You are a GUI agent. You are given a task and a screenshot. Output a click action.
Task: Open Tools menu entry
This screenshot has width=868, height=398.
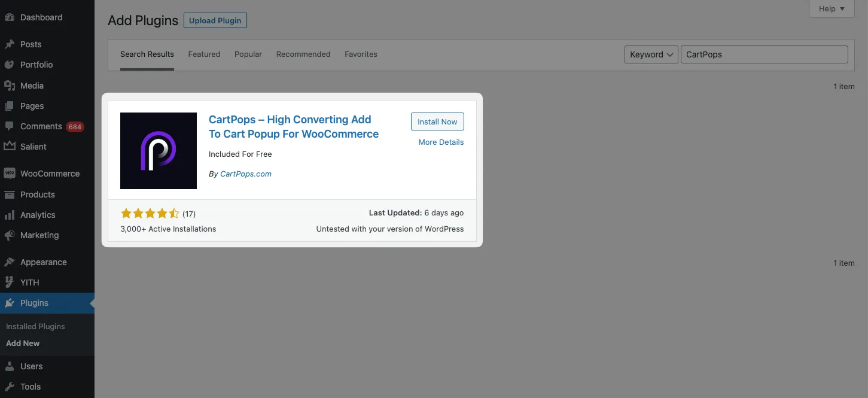[47, 387]
